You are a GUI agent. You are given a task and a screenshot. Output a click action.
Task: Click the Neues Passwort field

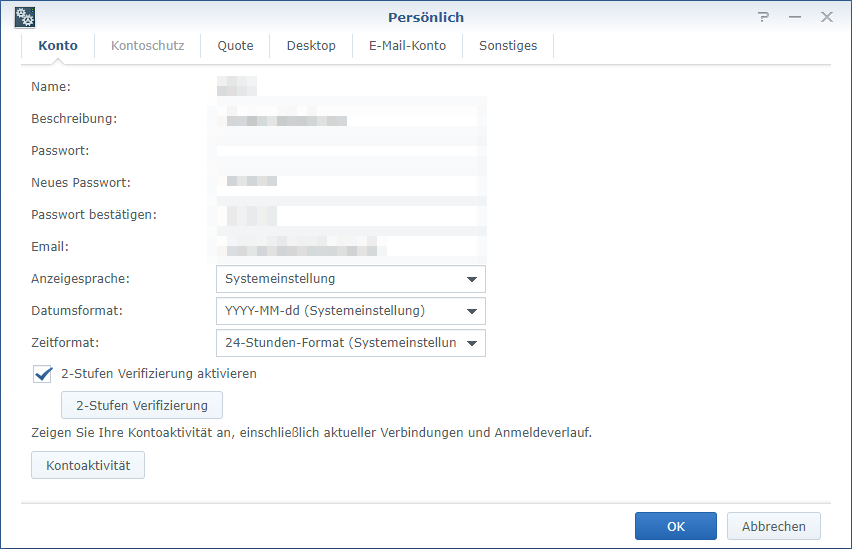351,183
